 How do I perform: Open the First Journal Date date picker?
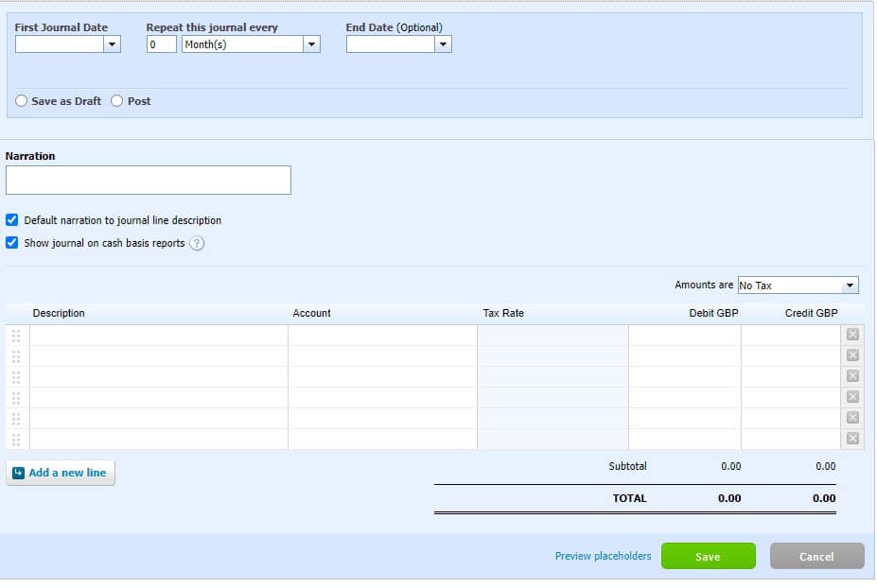coord(111,43)
